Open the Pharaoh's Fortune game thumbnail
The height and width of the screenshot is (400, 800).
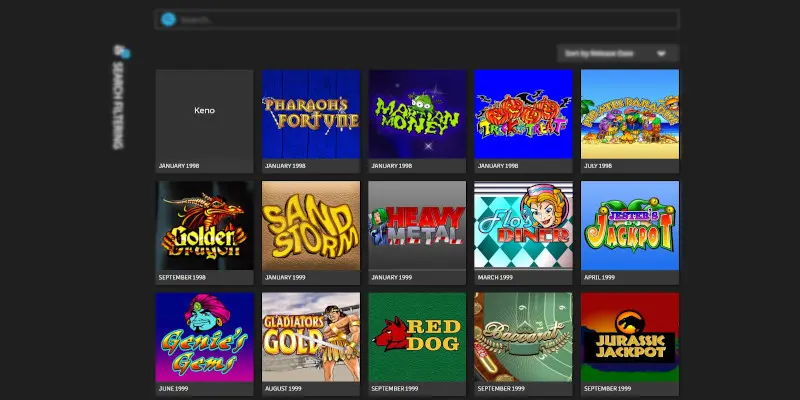tap(311, 114)
